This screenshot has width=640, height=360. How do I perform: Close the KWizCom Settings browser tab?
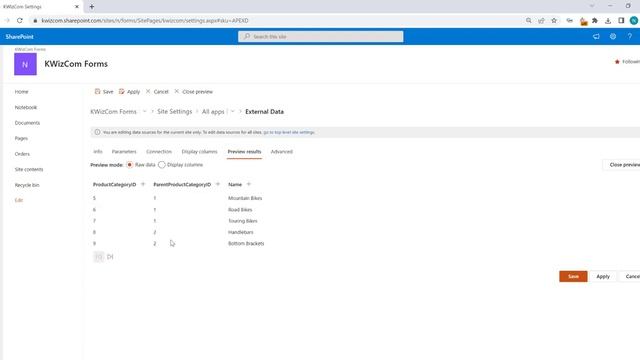click(x=77, y=7)
